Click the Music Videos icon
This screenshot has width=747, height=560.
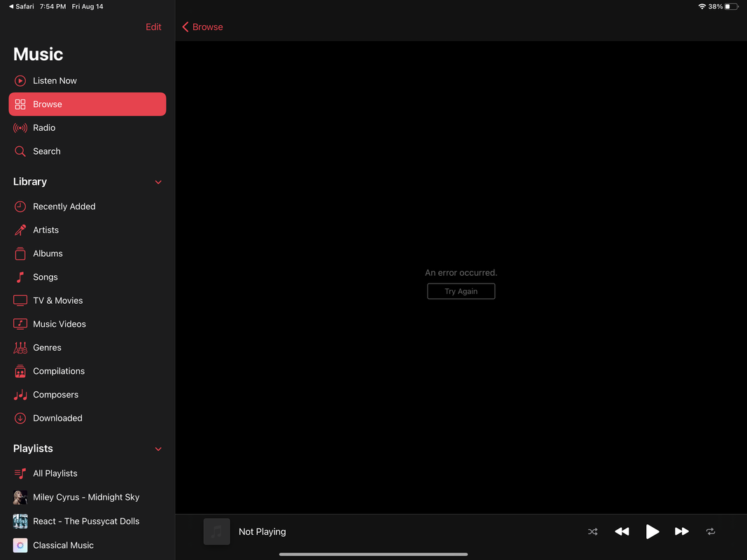pyautogui.click(x=20, y=324)
